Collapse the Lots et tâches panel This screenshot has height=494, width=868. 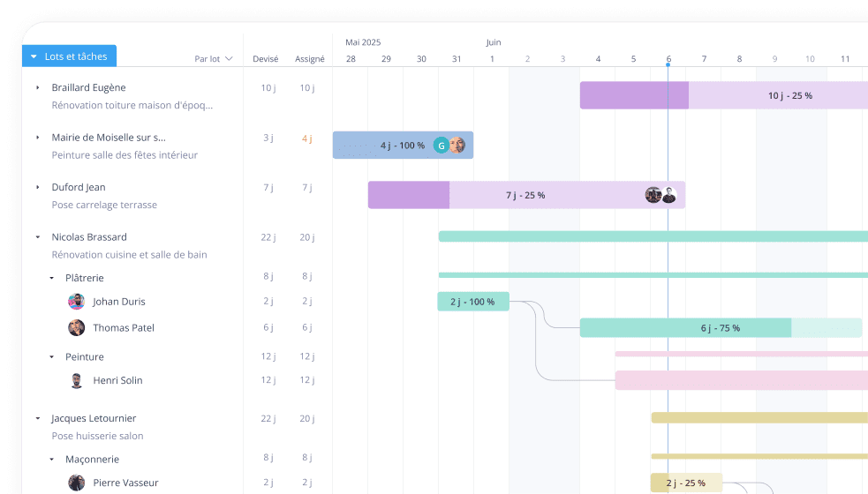click(34, 56)
